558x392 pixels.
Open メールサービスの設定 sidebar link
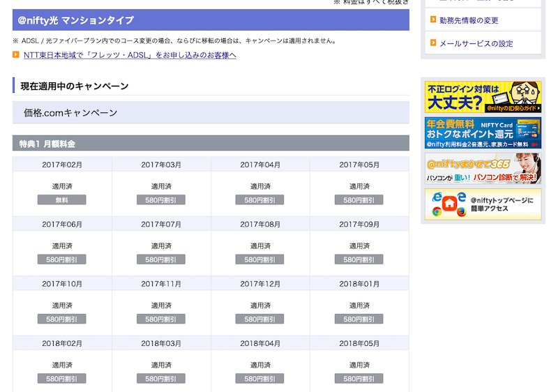coord(476,44)
